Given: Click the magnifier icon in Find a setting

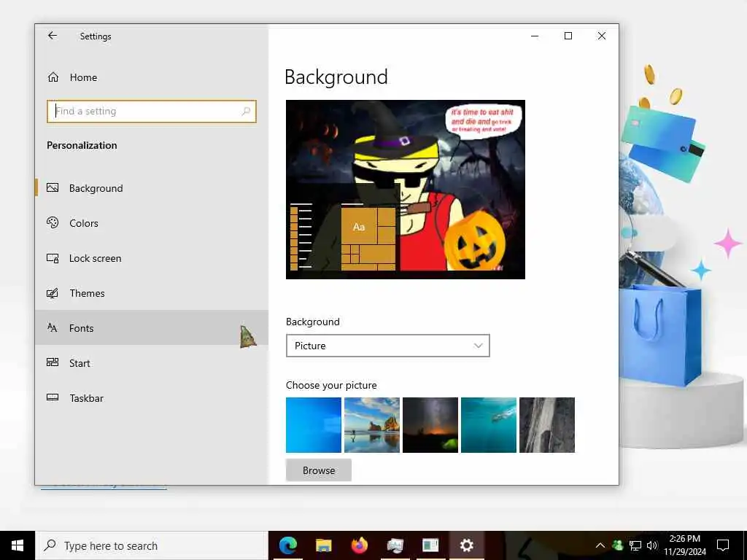Looking at the screenshot, I should [x=246, y=112].
